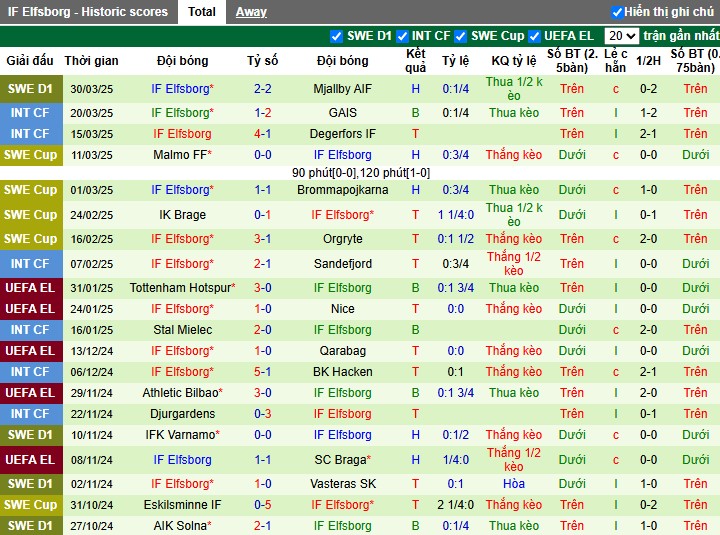This screenshot has height=535, width=720.
Task: Open the 0-3 score at Djurgardens
Action: pyautogui.click(x=263, y=414)
